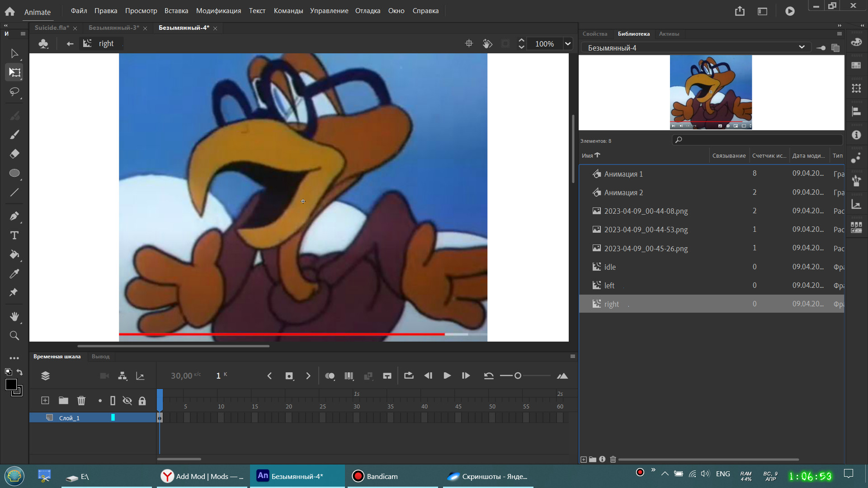Image resolution: width=868 pixels, height=488 pixels.
Task: Open the Library panel options menu
Action: point(840,34)
